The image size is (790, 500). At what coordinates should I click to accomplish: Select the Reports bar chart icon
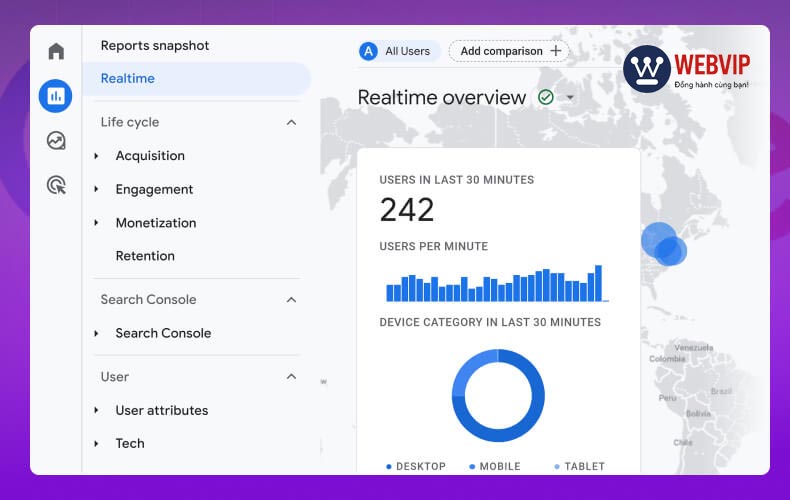click(x=56, y=96)
